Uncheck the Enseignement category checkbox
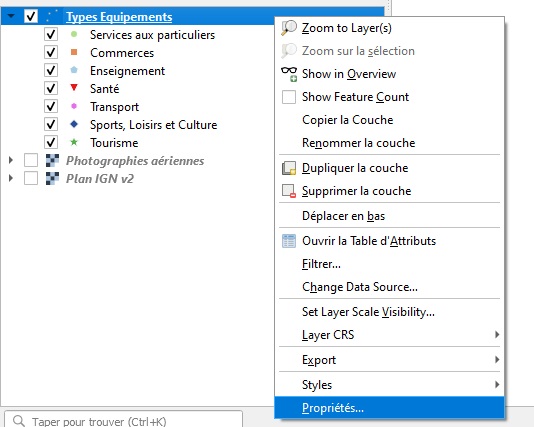The height and width of the screenshot is (427, 534). coord(51,70)
